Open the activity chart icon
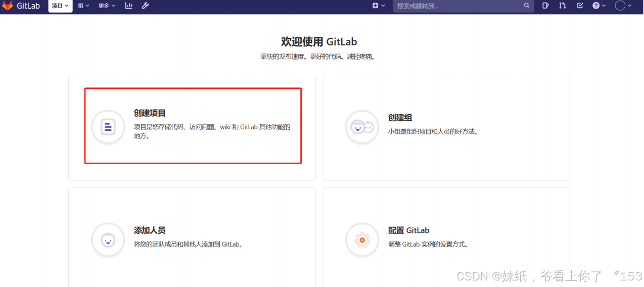Image resolution: width=644 pixels, height=287 pixels. pos(129,6)
